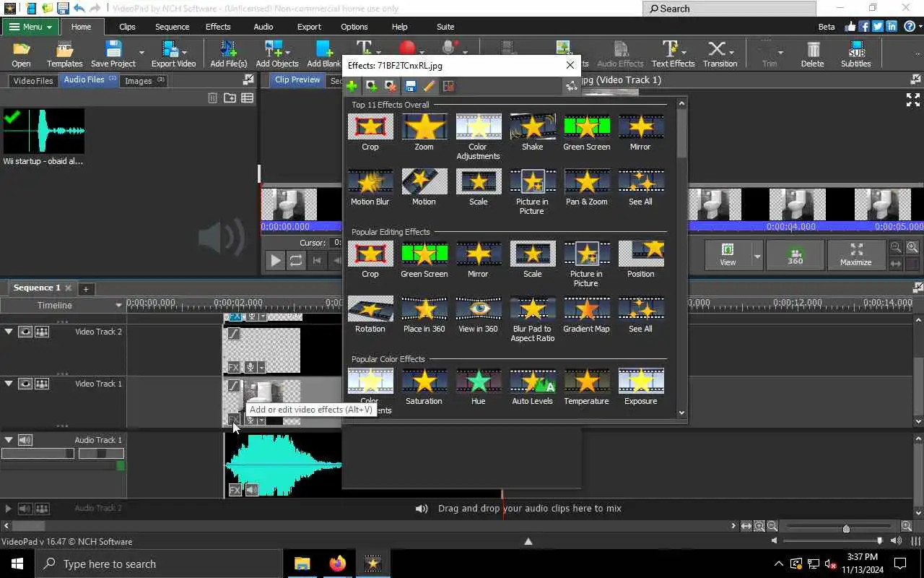
Task: Select the Shake effect
Action: (532, 132)
